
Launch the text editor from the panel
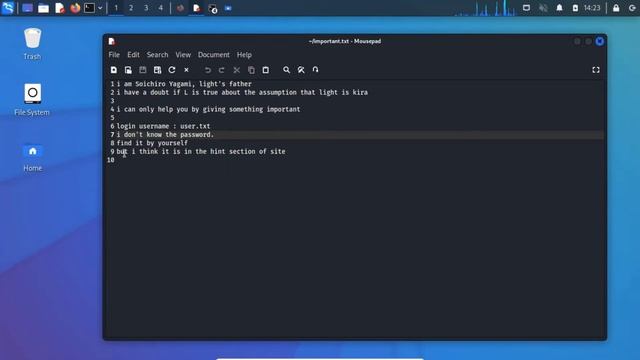60,8
